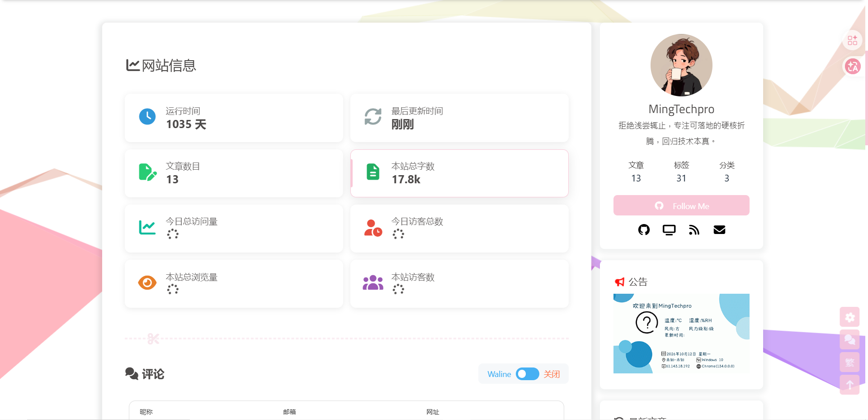Open the 标签 count link

tap(681, 172)
